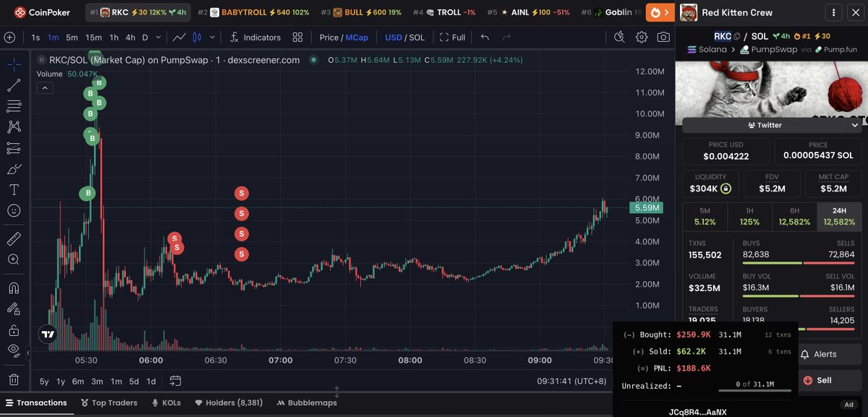Open the forecasting and measurement tools
868x417 pixels.
tap(14, 148)
